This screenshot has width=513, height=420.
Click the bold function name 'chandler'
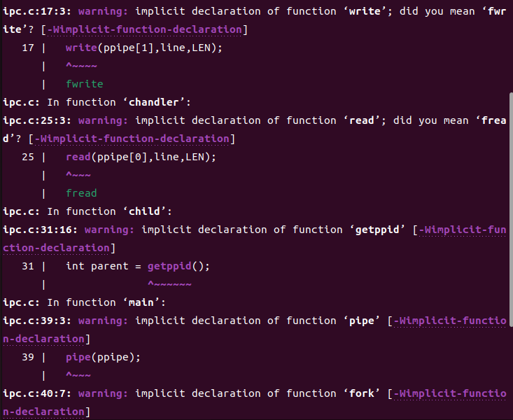pos(157,102)
